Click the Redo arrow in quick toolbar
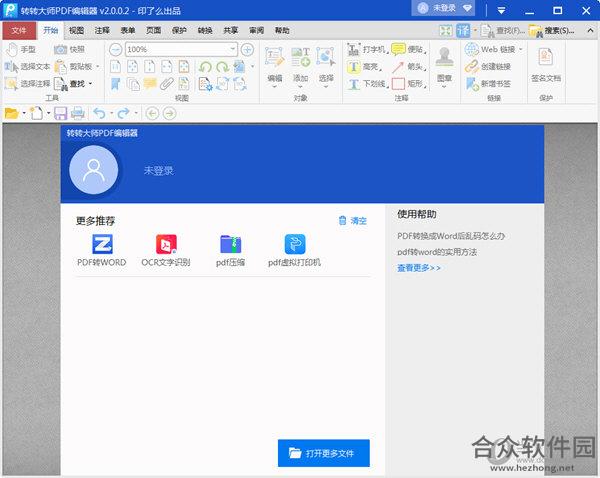Screen dimensions: 600x478 click(x=123, y=113)
